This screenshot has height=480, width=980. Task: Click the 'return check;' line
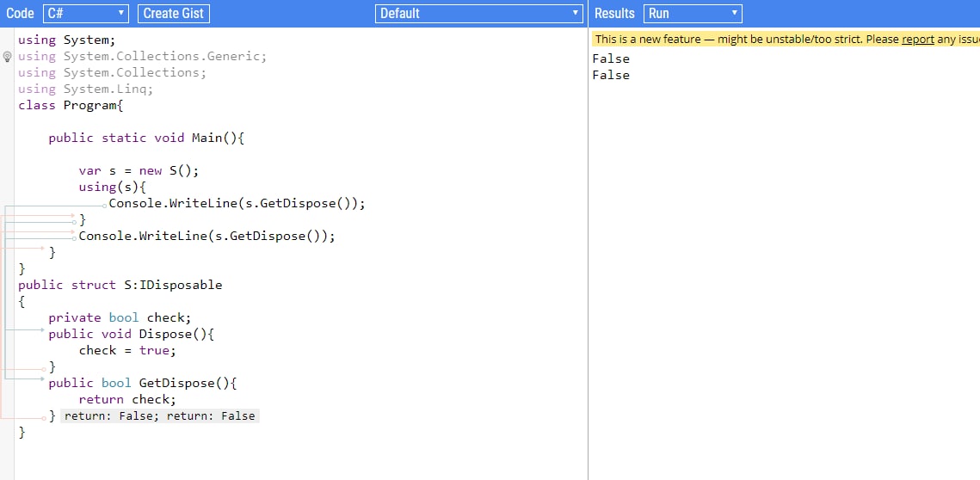[127, 399]
